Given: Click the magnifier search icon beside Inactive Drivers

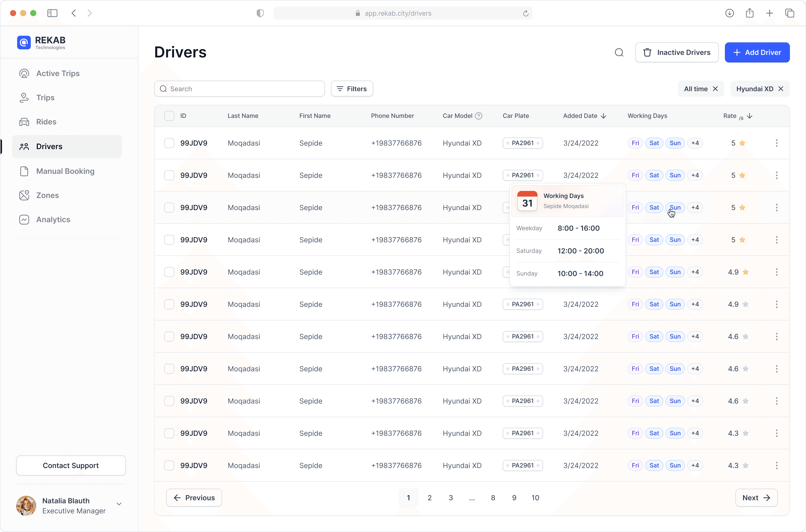Looking at the screenshot, I should point(619,52).
